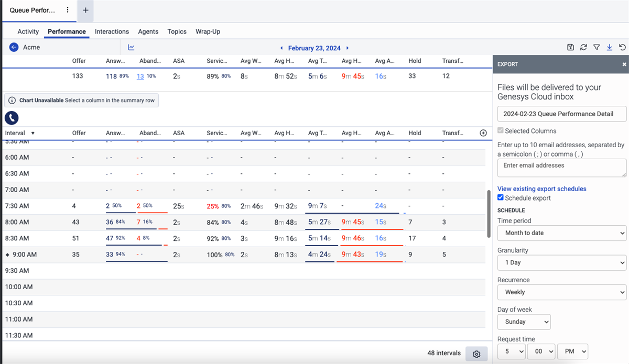Click Chart Unavailable info icon
The width and height of the screenshot is (629, 364).
point(12,100)
